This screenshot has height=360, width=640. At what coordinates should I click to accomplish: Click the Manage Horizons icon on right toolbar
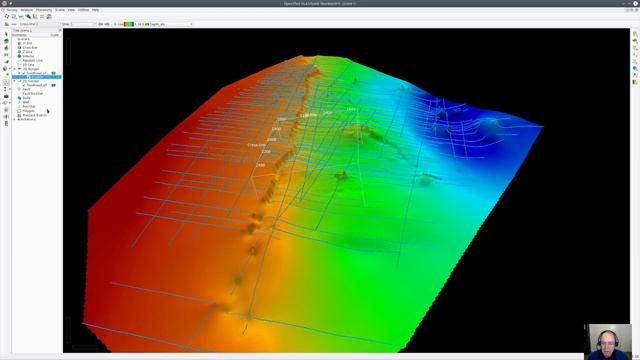635,41
